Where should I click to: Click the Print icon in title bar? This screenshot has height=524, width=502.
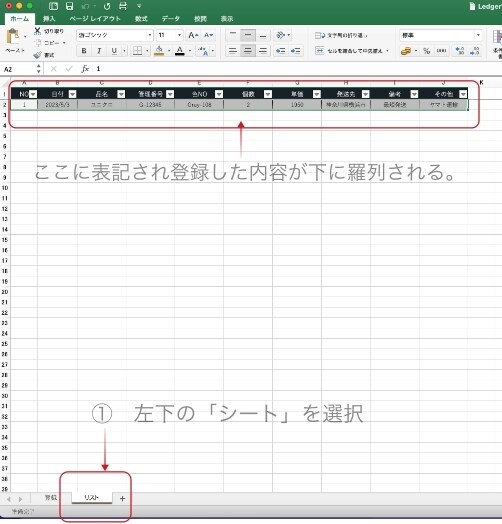click(123, 6)
